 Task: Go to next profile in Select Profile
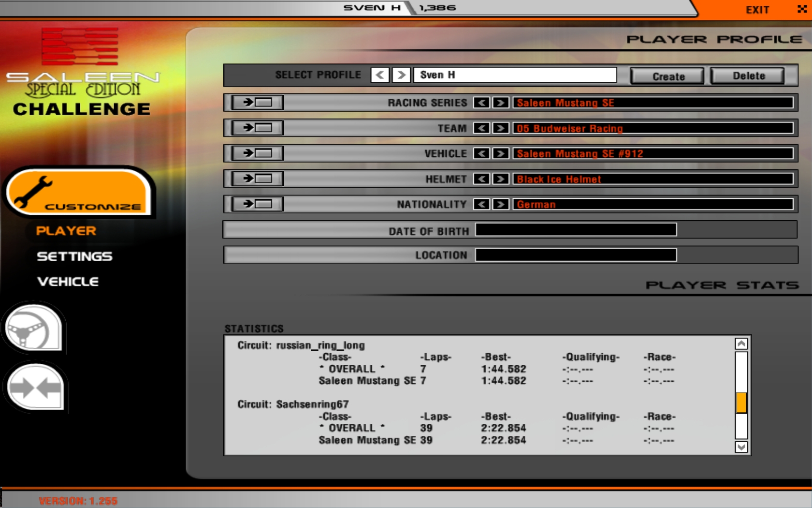(x=401, y=75)
